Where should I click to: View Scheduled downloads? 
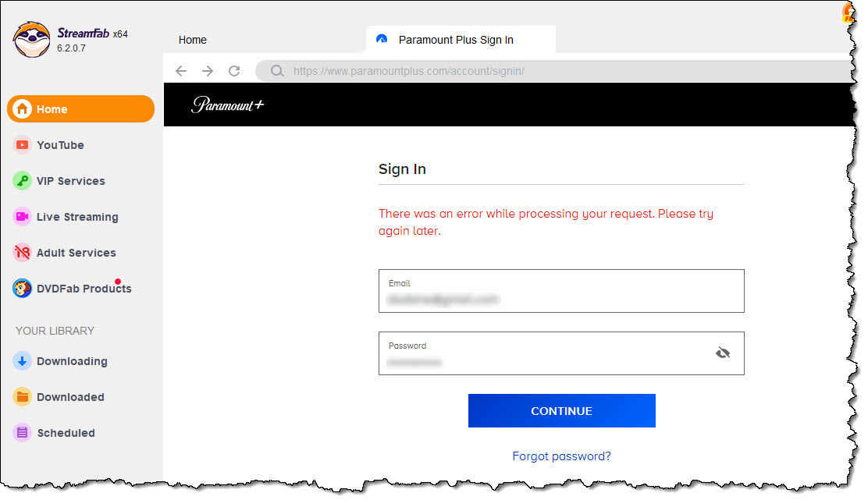point(66,433)
